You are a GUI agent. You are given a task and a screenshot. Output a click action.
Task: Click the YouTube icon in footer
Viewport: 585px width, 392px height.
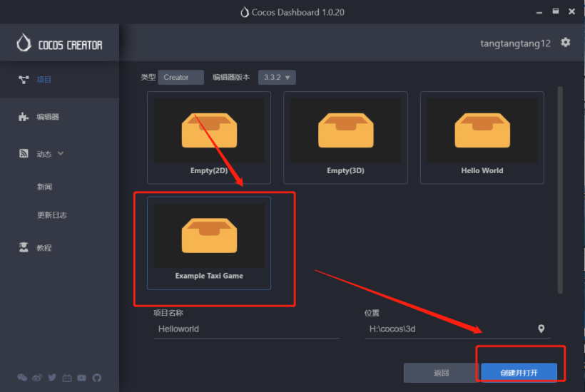coord(82,378)
